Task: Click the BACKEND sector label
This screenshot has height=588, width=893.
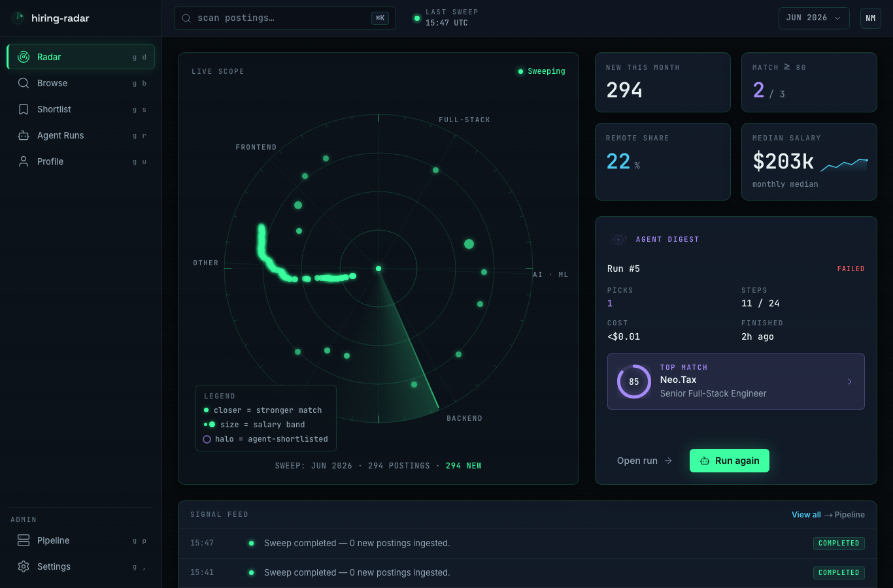Action: click(465, 418)
